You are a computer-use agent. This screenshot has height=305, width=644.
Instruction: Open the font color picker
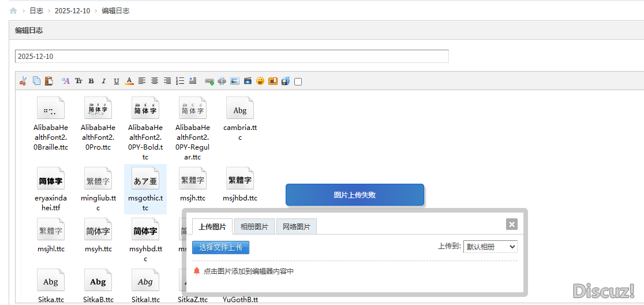coord(129,81)
